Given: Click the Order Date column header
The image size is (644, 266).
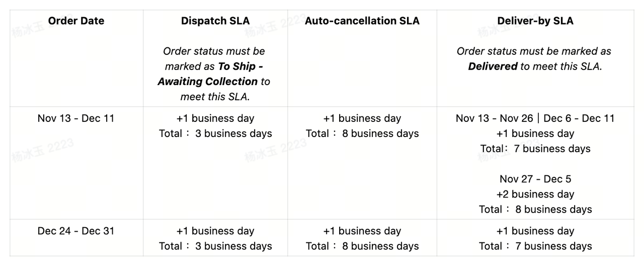Looking at the screenshot, I should (x=76, y=21).
